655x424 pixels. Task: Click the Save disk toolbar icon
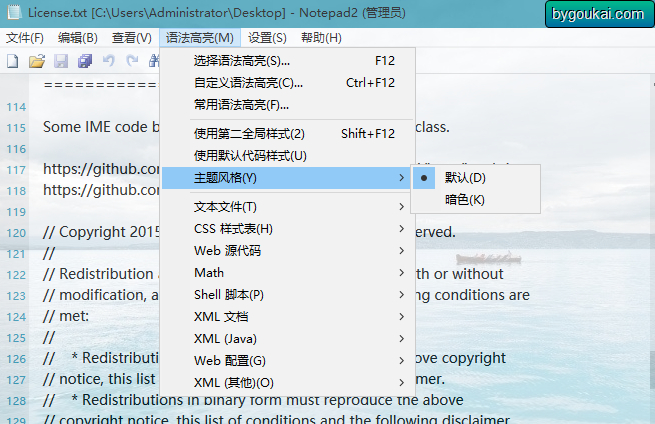point(61,61)
